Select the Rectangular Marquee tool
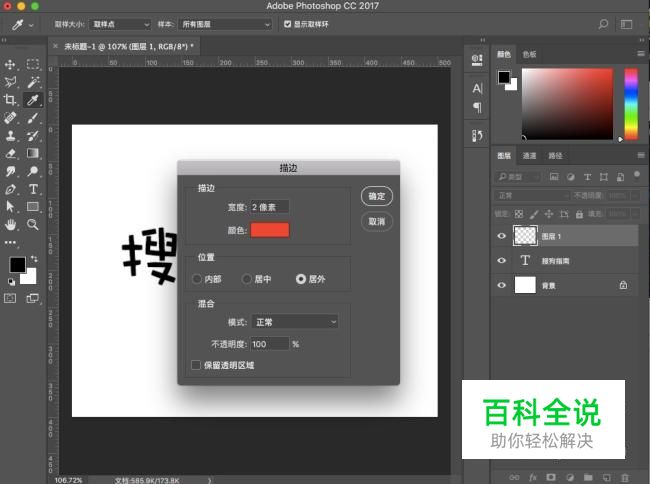Screen dimensions: 650x484 coord(33,64)
